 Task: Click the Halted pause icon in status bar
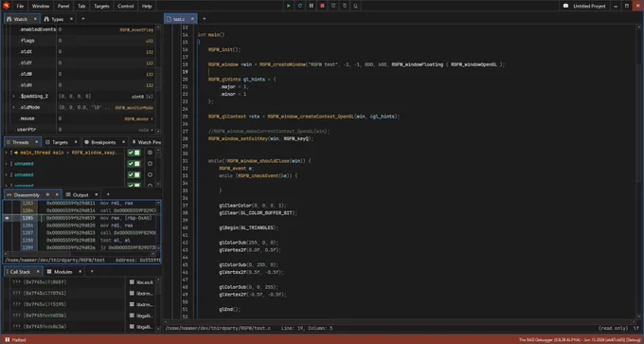pos(7,340)
